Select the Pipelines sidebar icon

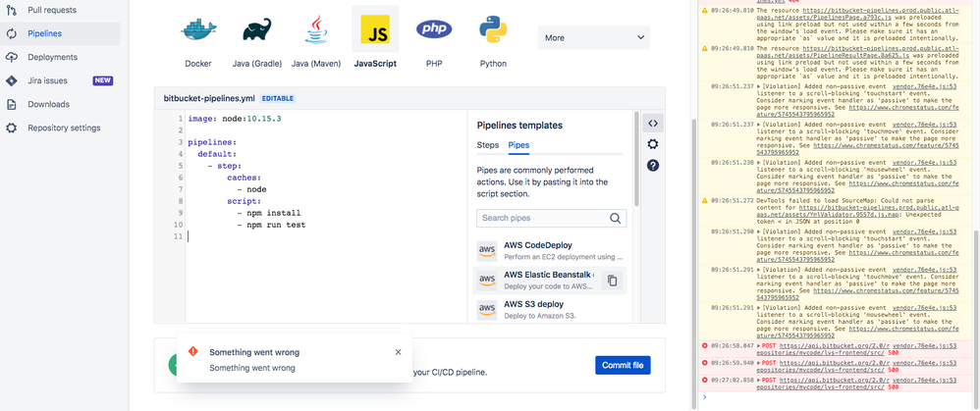click(11, 33)
